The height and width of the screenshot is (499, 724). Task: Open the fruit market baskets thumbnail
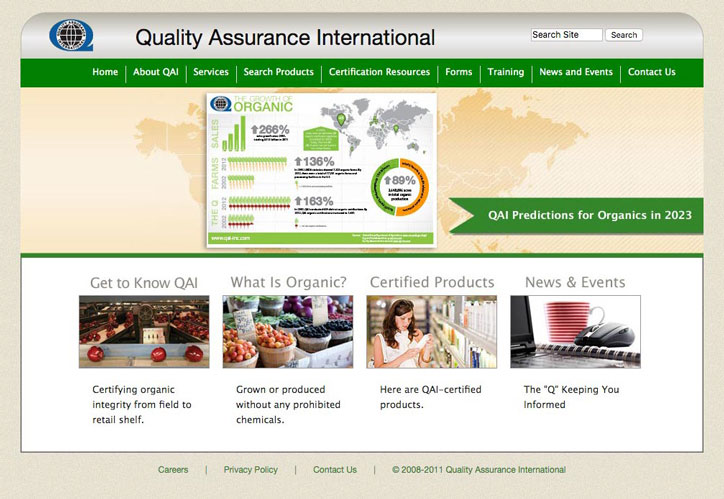[x=288, y=332]
